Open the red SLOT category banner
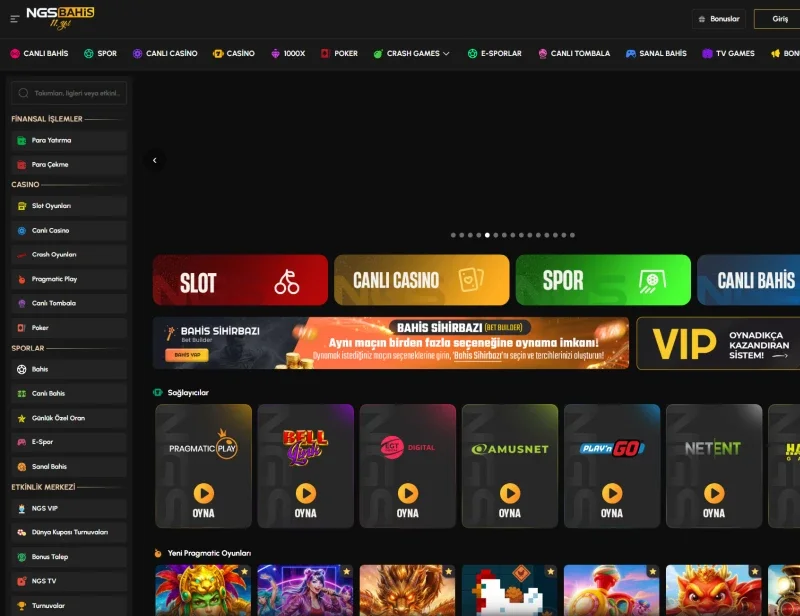 pyautogui.click(x=240, y=280)
